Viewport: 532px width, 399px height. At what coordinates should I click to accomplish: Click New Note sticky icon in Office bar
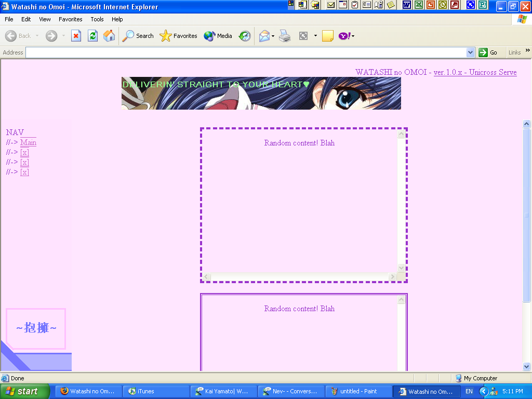tap(391, 5)
